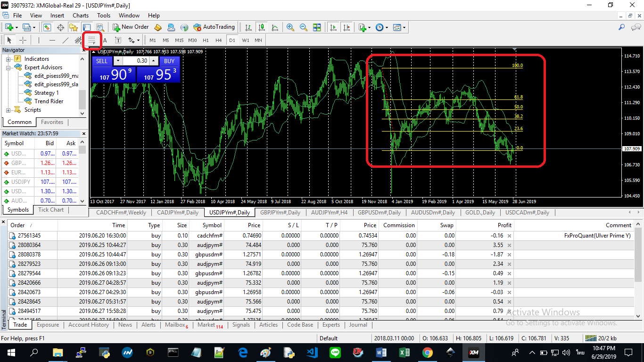Switch to GBPJPYm#,Daily chart tab
This screenshot has width=644, height=362.
[x=280, y=213]
